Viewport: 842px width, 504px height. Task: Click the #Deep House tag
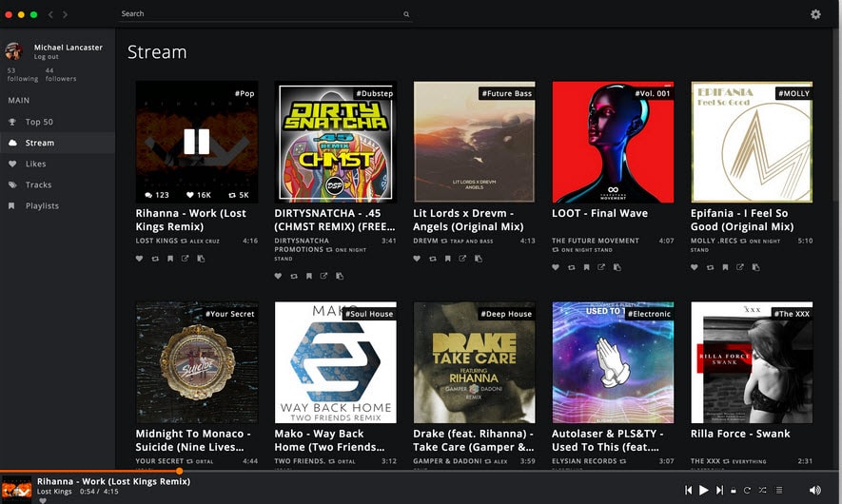(505, 314)
